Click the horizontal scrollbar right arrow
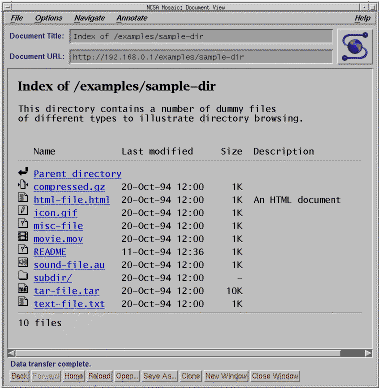The height and width of the screenshot is (388, 379). tap(368, 353)
